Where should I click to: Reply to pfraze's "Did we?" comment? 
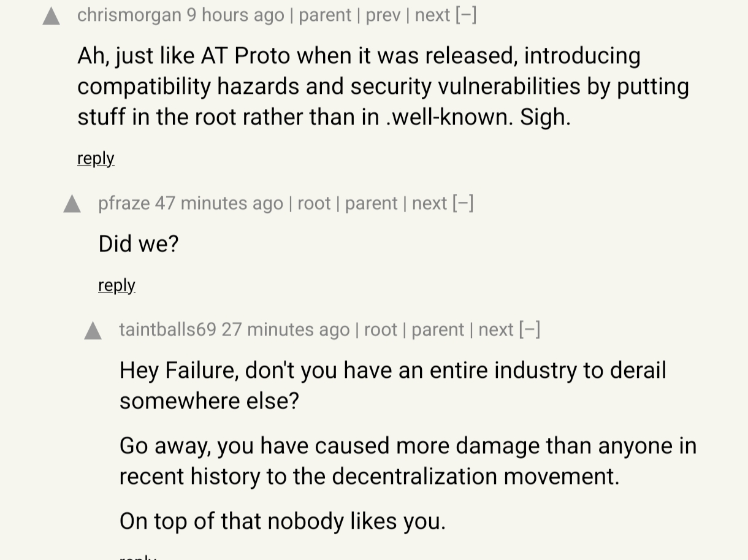[x=116, y=285]
